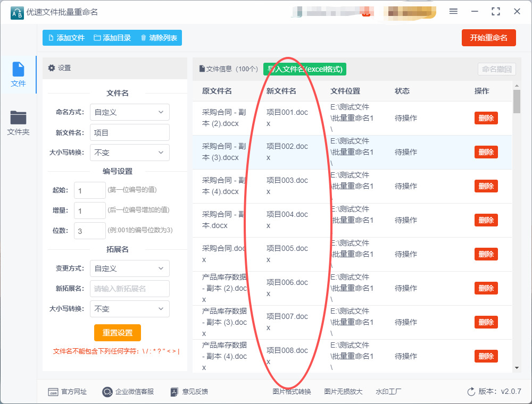Open 意见反馈 feedback icon
This screenshot has width=532, height=404.
pos(174,392)
